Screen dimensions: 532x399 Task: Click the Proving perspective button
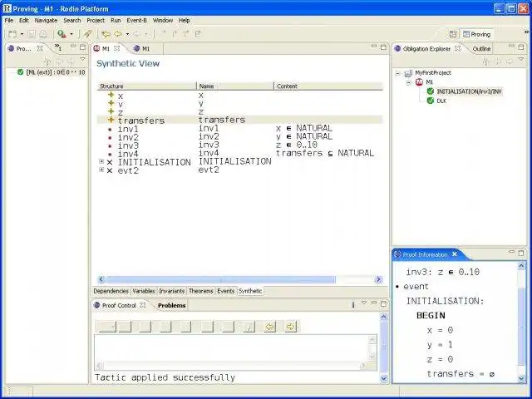click(476, 34)
